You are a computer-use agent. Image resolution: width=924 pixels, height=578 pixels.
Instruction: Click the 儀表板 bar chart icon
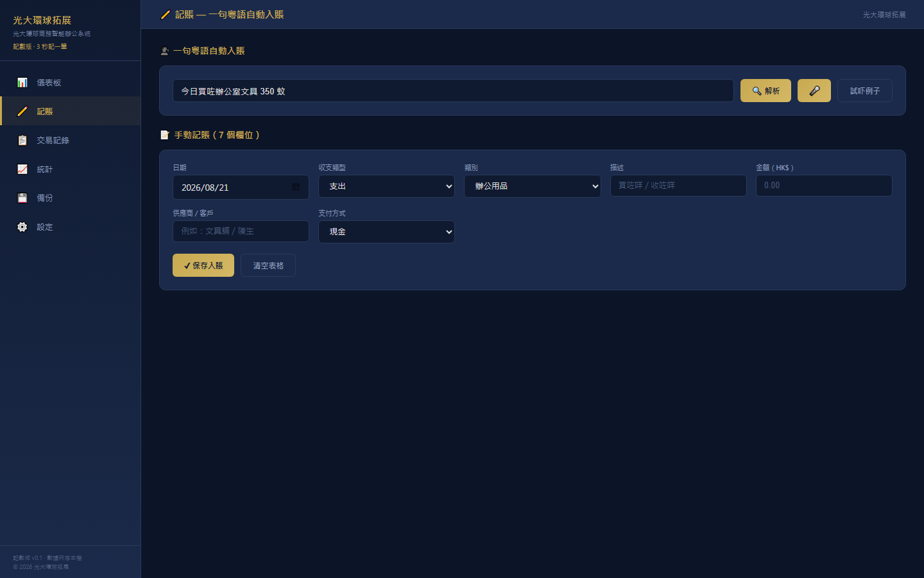click(x=22, y=82)
